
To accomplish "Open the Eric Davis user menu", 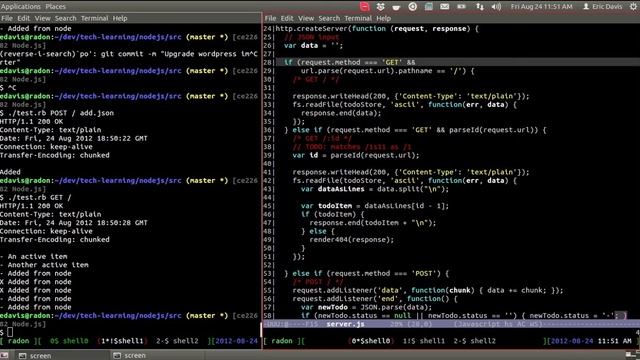I will point(602,7).
